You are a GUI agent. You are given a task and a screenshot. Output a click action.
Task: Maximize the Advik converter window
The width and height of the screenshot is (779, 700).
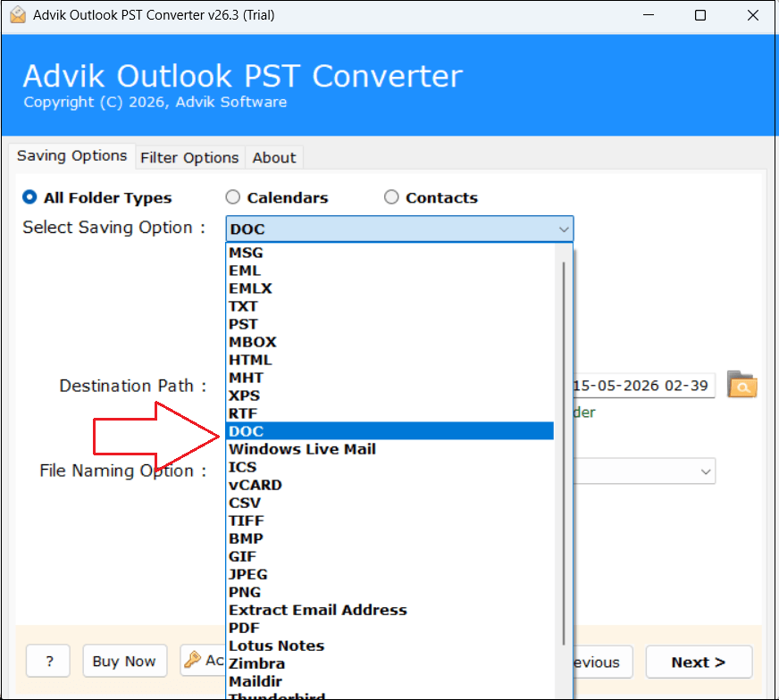click(x=700, y=15)
